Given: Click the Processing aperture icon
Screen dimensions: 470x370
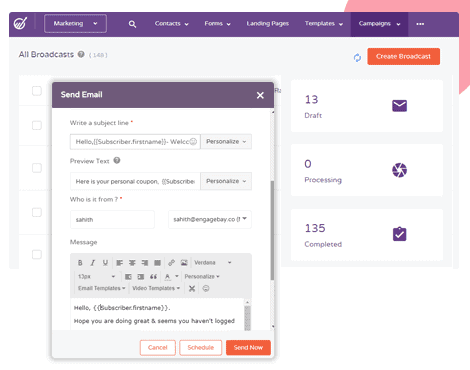Looking at the screenshot, I should (x=399, y=170).
